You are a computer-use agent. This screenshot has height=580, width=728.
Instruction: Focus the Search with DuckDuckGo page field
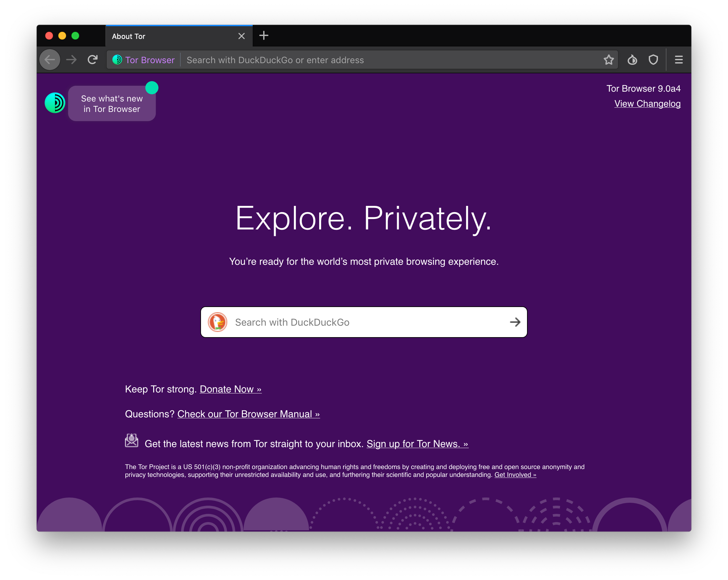[364, 322]
